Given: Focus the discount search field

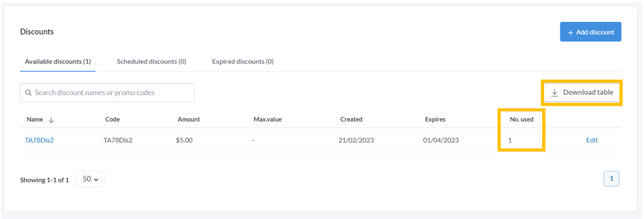Looking at the screenshot, I should pos(107,93).
